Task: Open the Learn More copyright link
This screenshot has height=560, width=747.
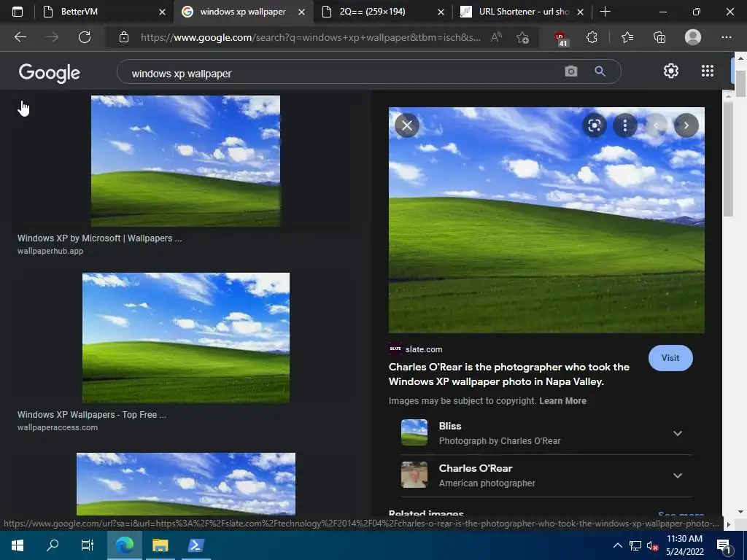Action: click(x=562, y=401)
